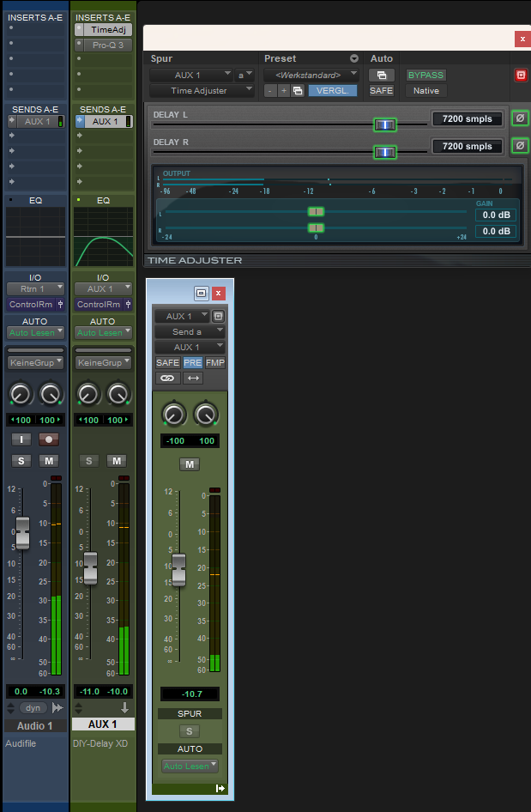Click output pin icon on Audio 1 ControlRm
The height and width of the screenshot is (812, 531).
[x=61, y=305]
